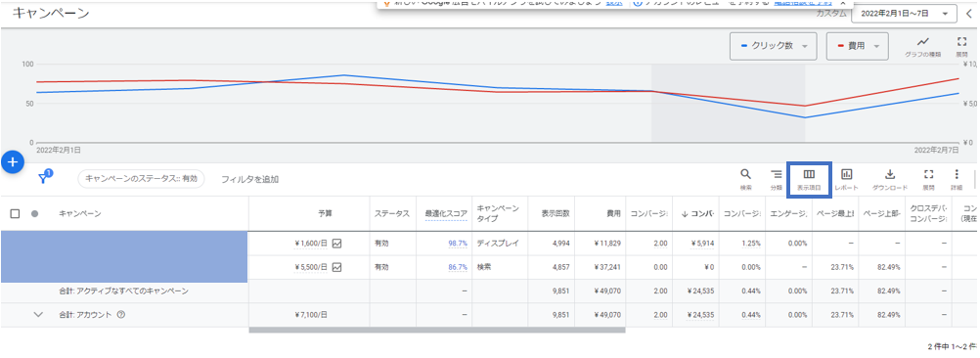Screen dimensions: 980x358
Task: Go to previous date range arrow
Action: click(968, 13)
